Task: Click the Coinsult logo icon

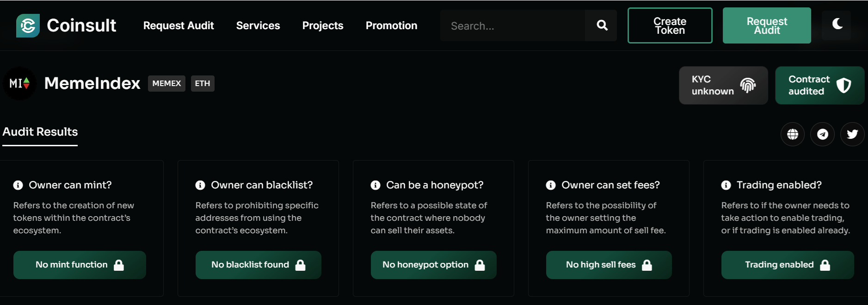Action: [x=28, y=25]
